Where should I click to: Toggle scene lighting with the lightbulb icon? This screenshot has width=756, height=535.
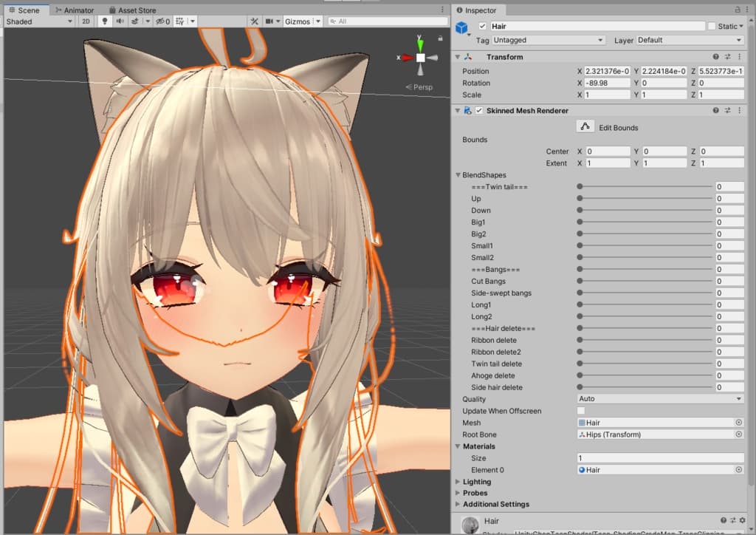105,21
